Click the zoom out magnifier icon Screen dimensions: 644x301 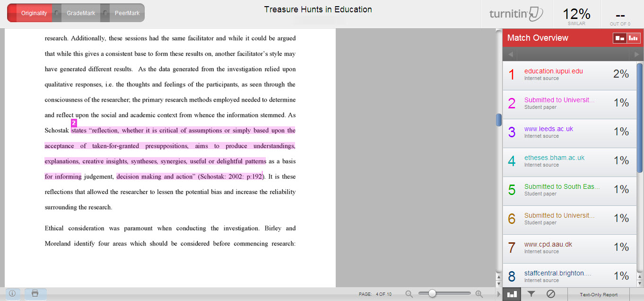coord(409,294)
